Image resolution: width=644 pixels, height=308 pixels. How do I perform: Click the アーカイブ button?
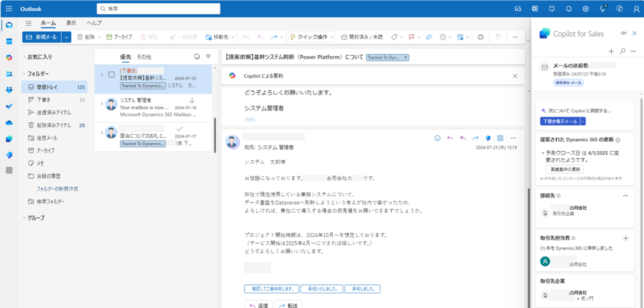119,37
